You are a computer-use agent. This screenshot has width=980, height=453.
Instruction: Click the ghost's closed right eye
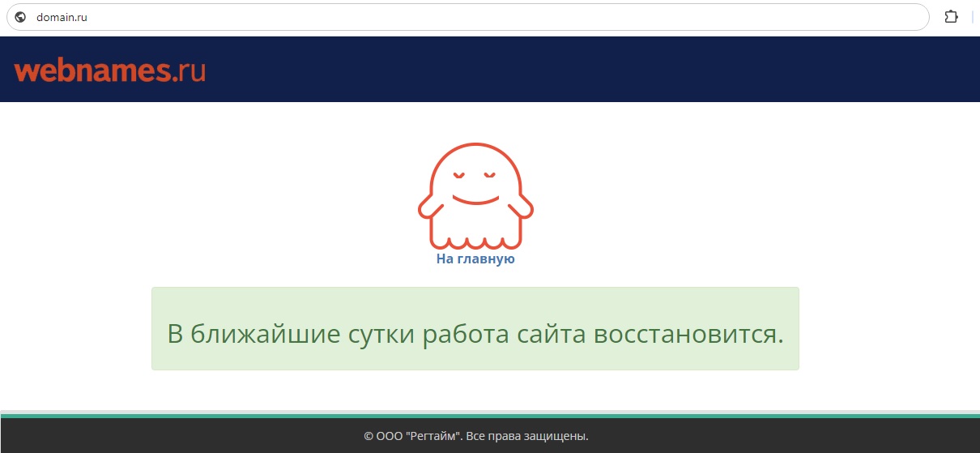coord(490,174)
